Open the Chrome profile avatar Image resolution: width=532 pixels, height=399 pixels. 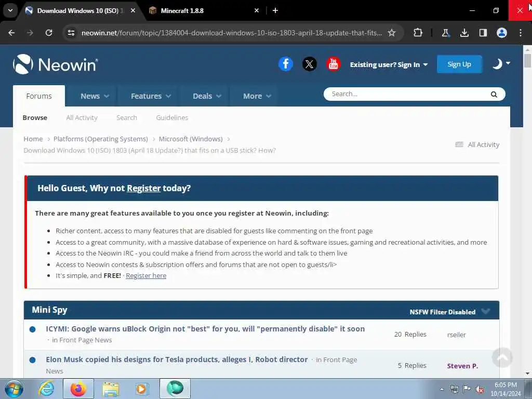point(502,33)
